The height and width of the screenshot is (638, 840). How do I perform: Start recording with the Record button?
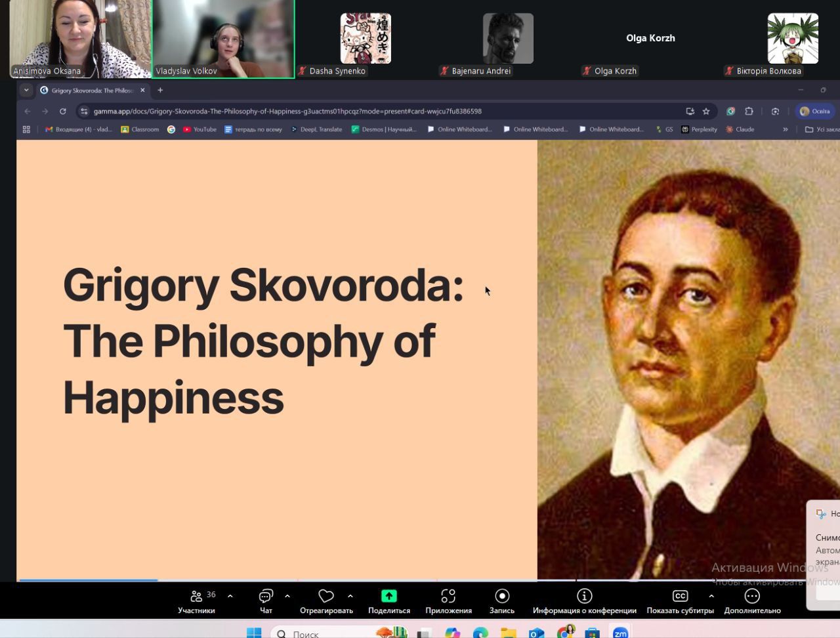(502, 596)
